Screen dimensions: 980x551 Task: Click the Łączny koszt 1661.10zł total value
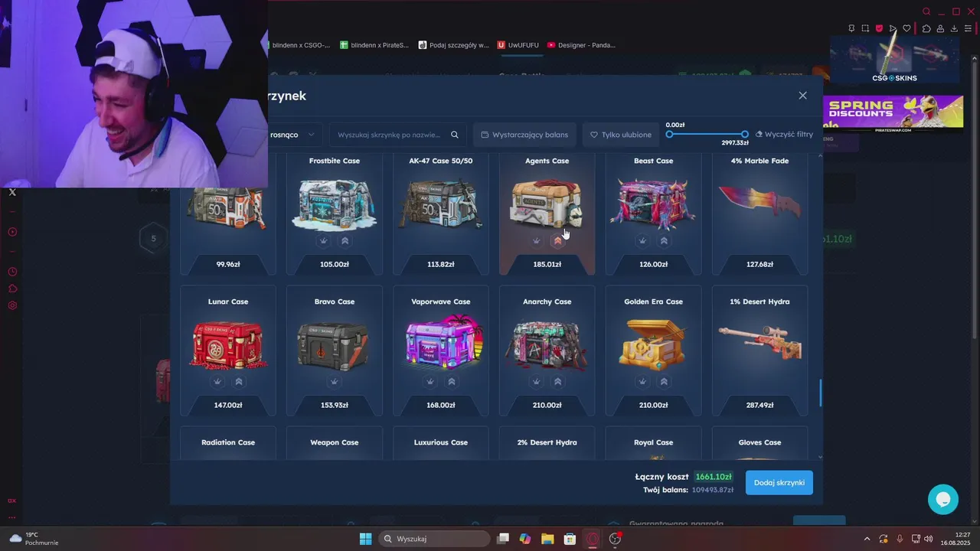(x=714, y=477)
